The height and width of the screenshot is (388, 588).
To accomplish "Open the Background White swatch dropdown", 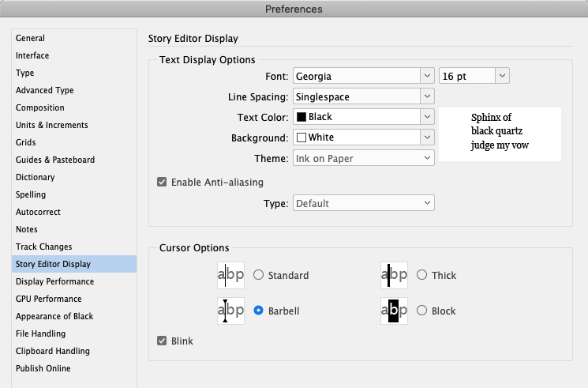I will point(363,137).
